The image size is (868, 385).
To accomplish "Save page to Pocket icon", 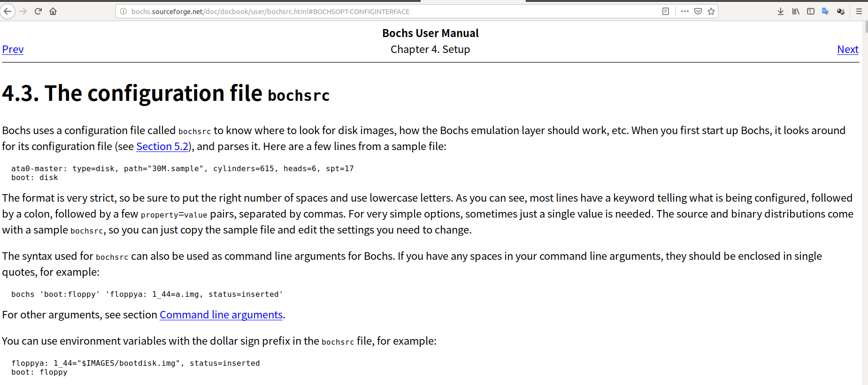I will [x=698, y=11].
